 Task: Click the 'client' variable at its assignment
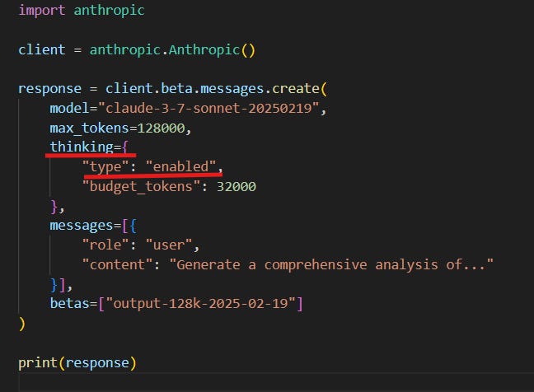click(41, 49)
